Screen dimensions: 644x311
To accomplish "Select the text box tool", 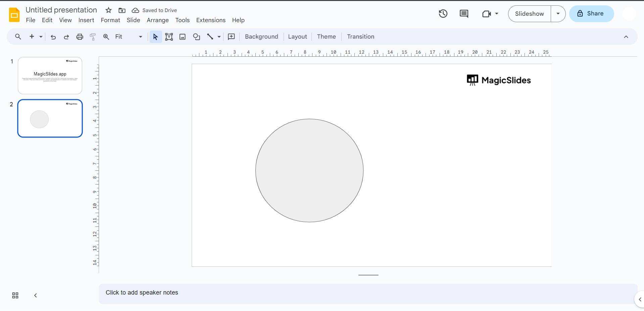I will pyautogui.click(x=169, y=37).
